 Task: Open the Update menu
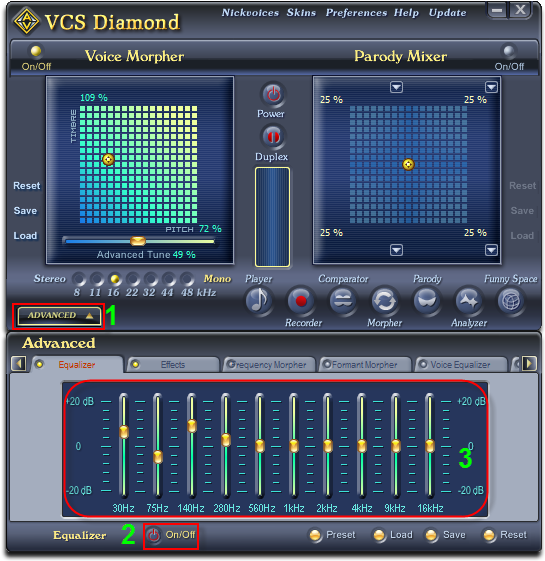[x=447, y=13]
